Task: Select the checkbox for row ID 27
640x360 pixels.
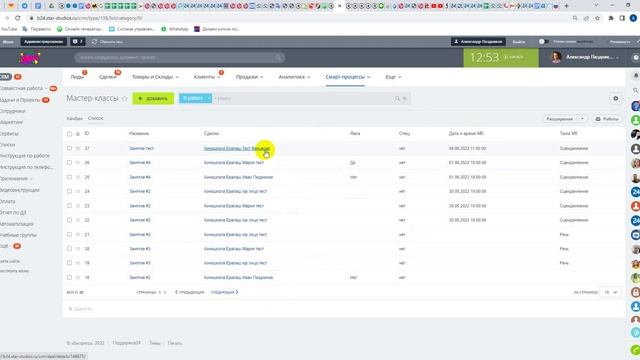Action: pyautogui.click(x=69, y=149)
